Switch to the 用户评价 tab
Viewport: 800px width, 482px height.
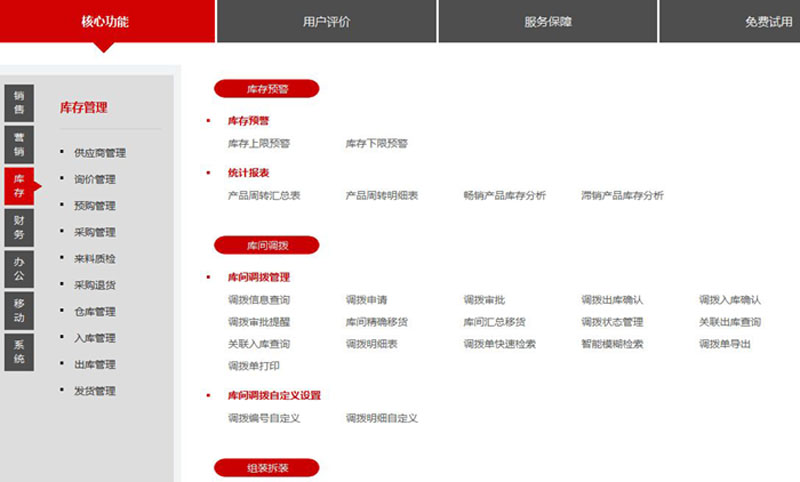[x=326, y=21]
